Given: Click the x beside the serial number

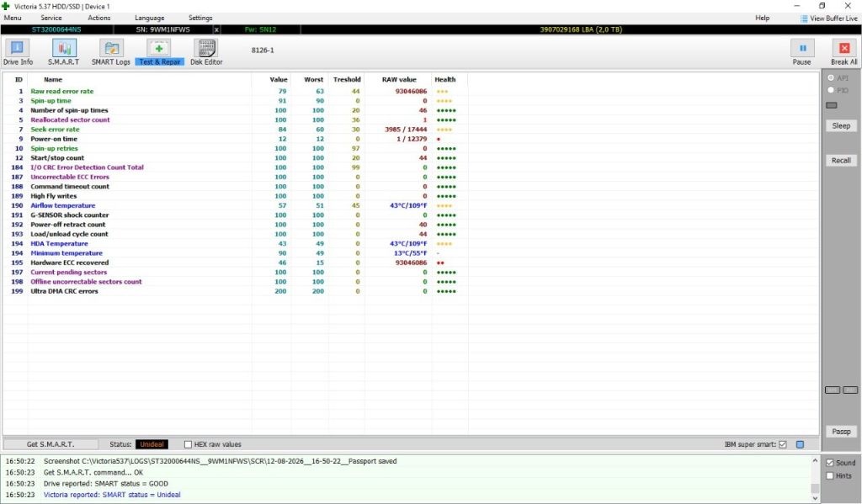Looking at the screenshot, I should [x=216, y=29].
